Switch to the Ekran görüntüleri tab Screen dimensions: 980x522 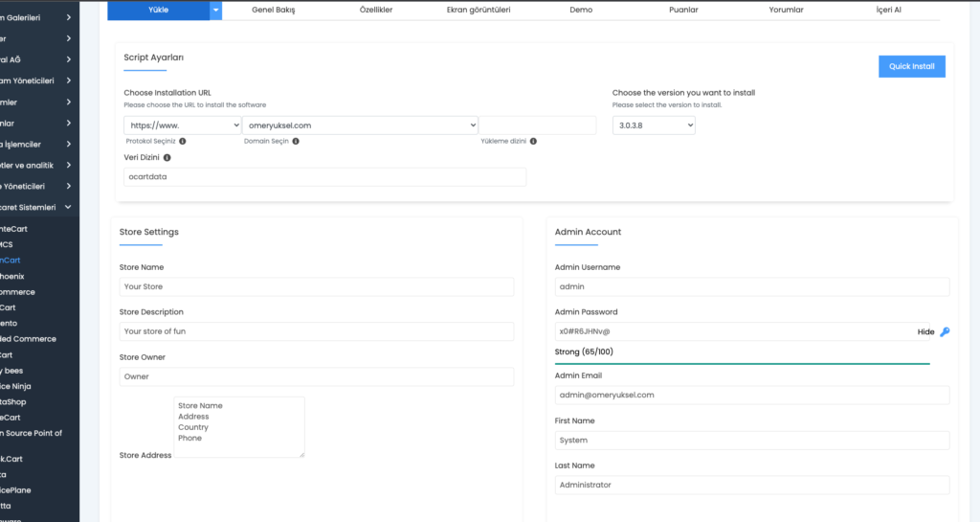coord(479,10)
